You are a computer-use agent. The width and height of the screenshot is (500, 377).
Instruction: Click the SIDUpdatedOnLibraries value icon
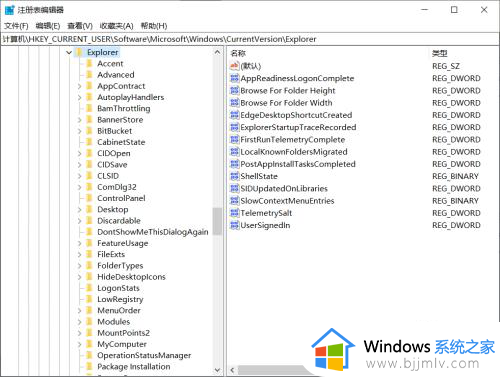coord(235,188)
